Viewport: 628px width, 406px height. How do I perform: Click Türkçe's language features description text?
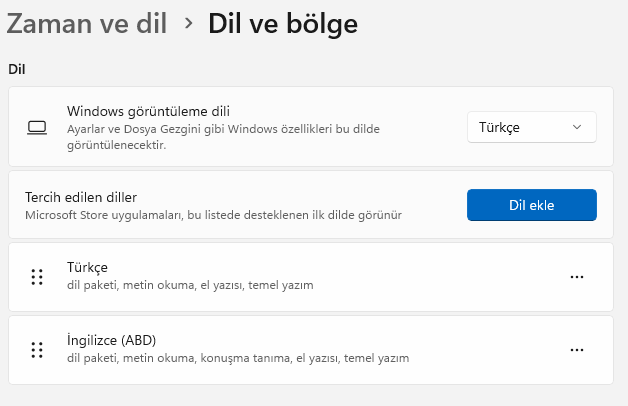click(x=190, y=285)
